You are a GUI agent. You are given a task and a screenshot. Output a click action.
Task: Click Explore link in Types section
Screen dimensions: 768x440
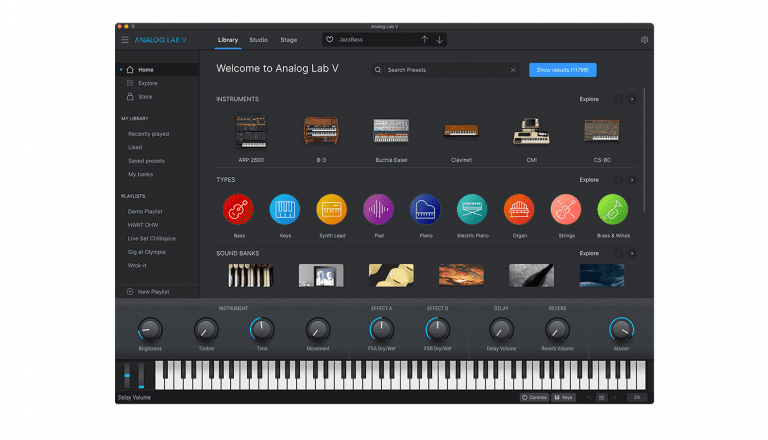pyautogui.click(x=589, y=180)
